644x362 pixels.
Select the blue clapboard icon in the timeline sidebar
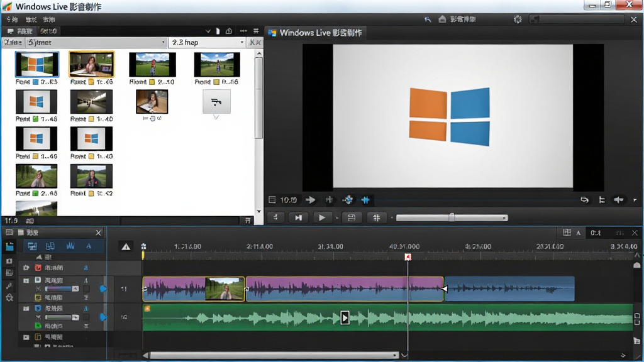tap(9, 246)
